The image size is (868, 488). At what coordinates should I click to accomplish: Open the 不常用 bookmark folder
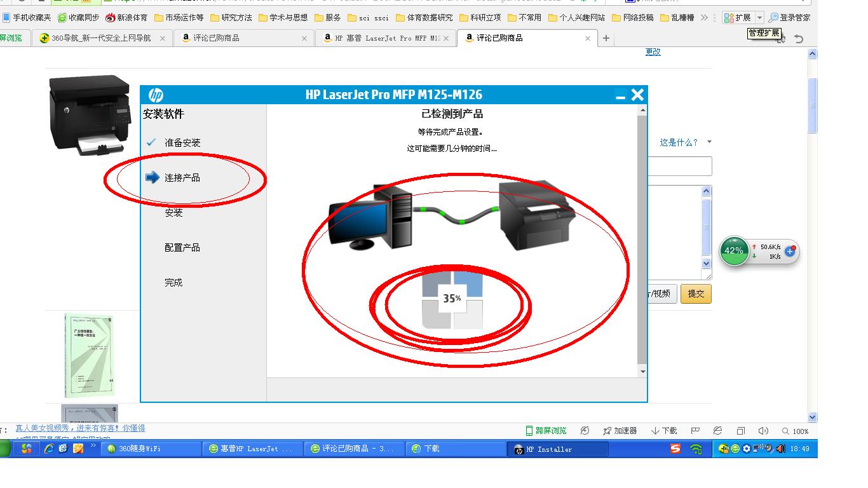pyautogui.click(x=525, y=18)
